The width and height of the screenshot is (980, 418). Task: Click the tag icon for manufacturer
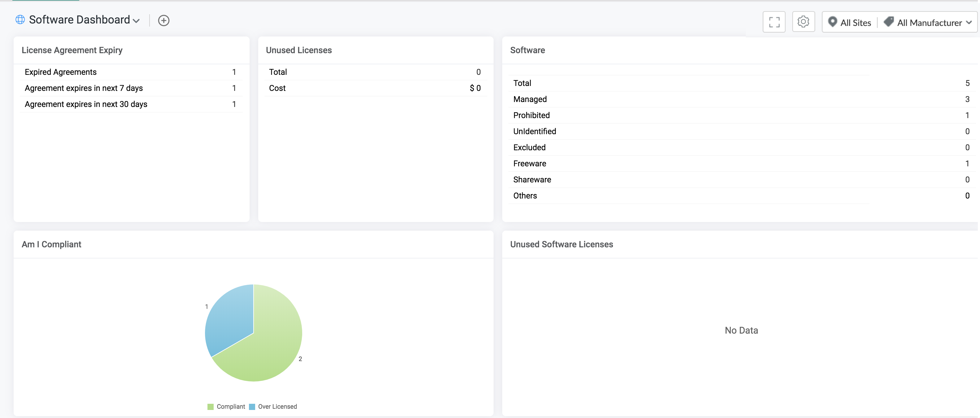click(889, 22)
